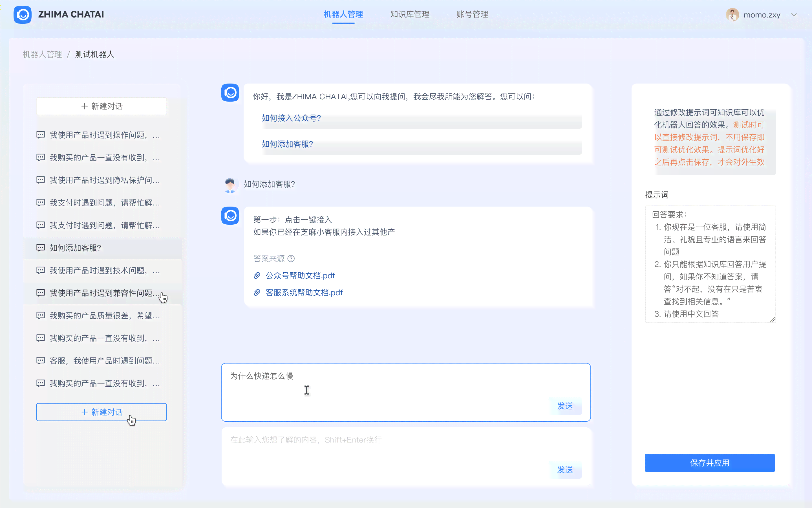Click paperclip icon beside 客服系统帮助文档.pdf
This screenshot has height=508, width=812.
(x=257, y=292)
